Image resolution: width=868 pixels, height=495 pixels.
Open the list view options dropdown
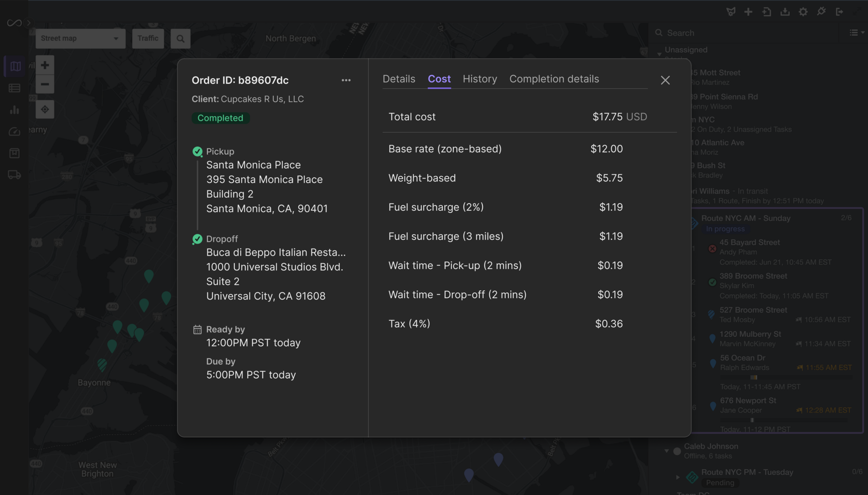click(x=856, y=33)
